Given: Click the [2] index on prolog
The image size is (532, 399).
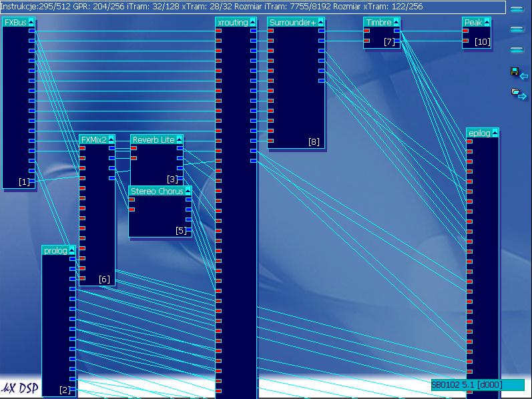Looking at the screenshot, I should 65,390.
